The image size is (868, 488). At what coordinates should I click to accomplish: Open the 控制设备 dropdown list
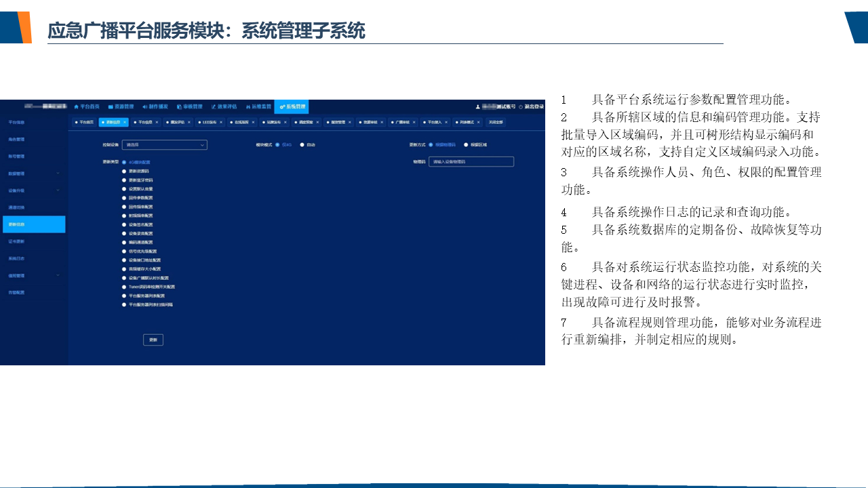coord(164,144)
